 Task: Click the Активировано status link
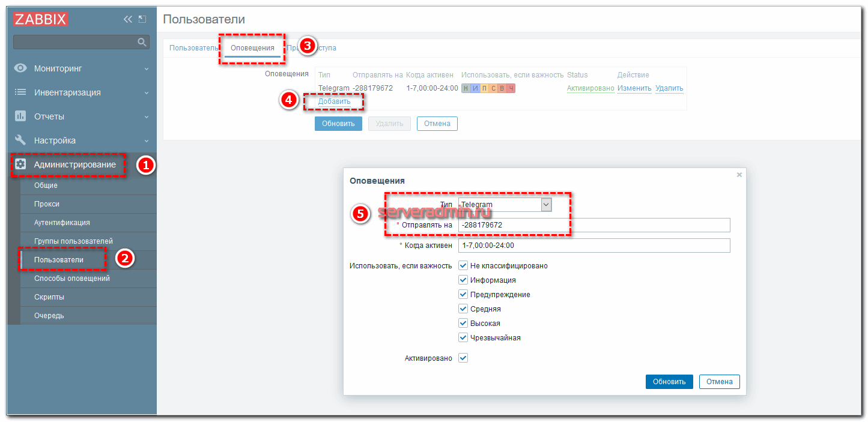pos(590,88)
